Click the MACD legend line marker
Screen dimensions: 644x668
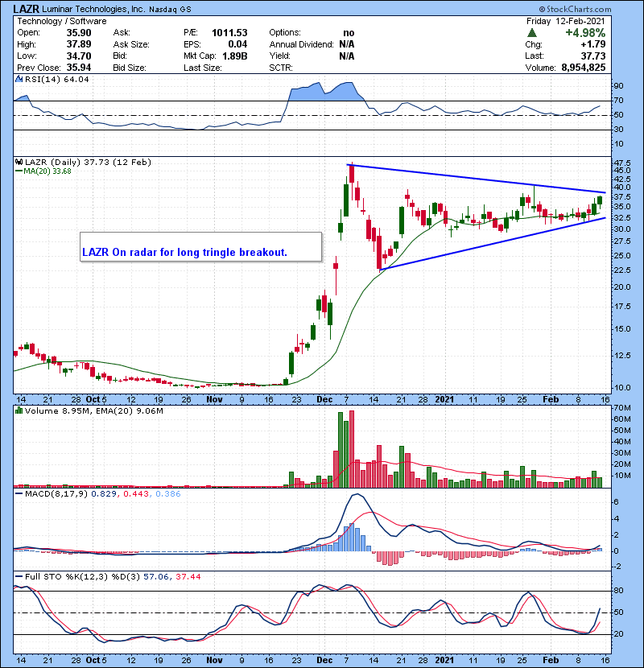19,494
